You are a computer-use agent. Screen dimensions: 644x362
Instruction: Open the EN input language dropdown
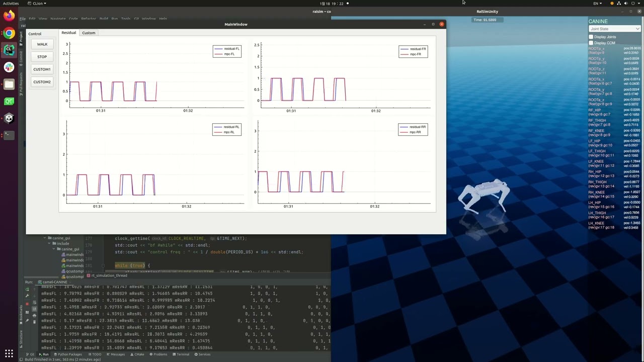point(597,3)
